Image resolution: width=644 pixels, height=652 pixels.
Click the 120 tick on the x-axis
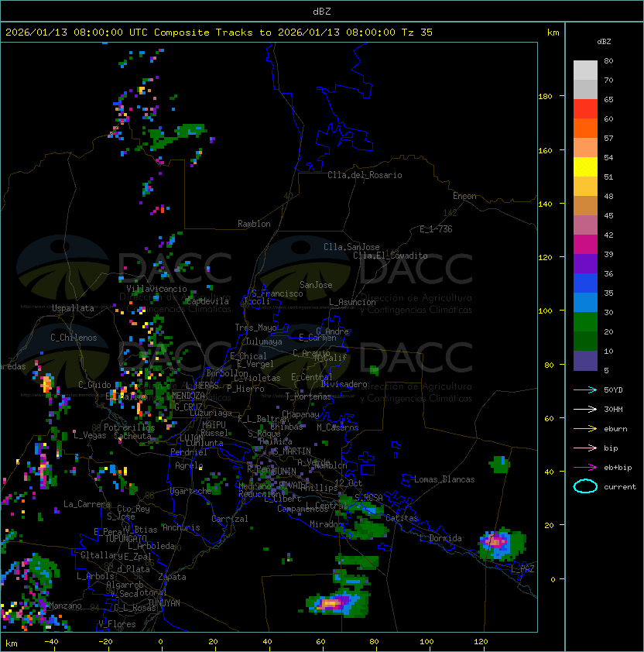pyautogui.click(x=481, y=642)
